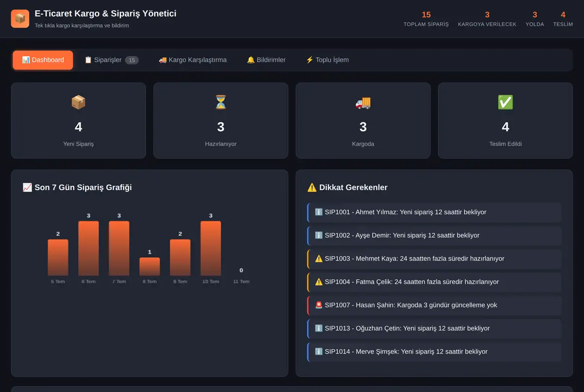Open the Yeni Sipariş summary card
This screenshot has width=584, height=392.
pos(78,121)
